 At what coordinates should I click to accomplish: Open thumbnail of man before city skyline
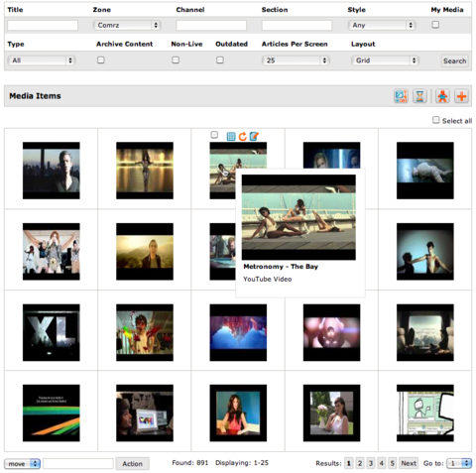tap(52, 171)
